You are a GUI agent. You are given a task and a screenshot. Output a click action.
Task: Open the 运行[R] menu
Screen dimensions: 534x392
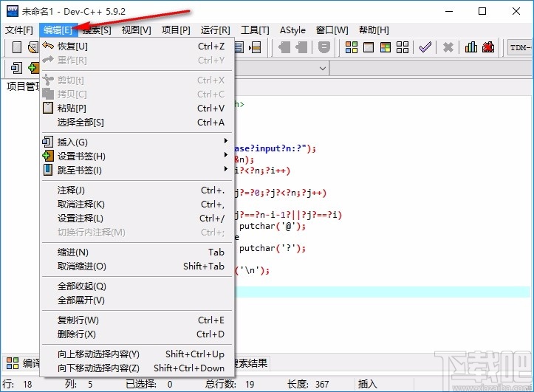215,30
